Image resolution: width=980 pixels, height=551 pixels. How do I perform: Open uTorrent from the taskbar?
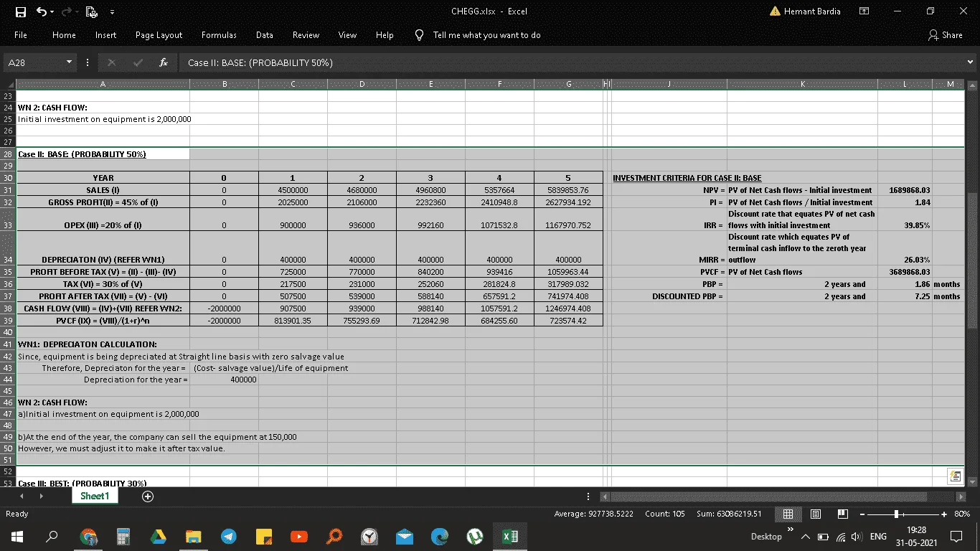pos(474,536)
